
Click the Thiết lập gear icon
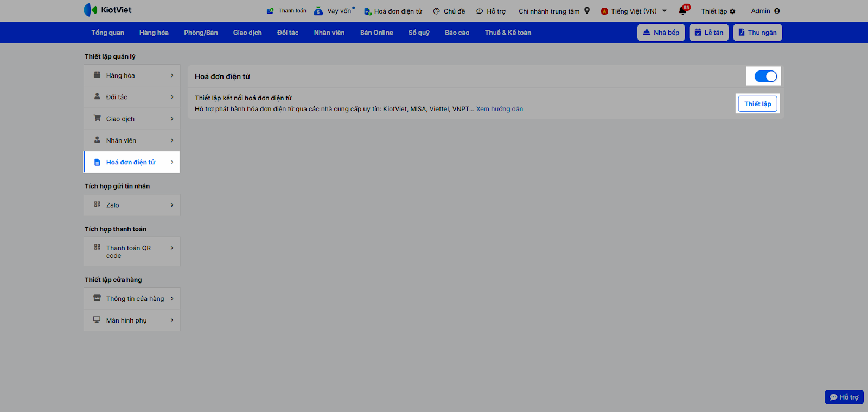point(732,11)
